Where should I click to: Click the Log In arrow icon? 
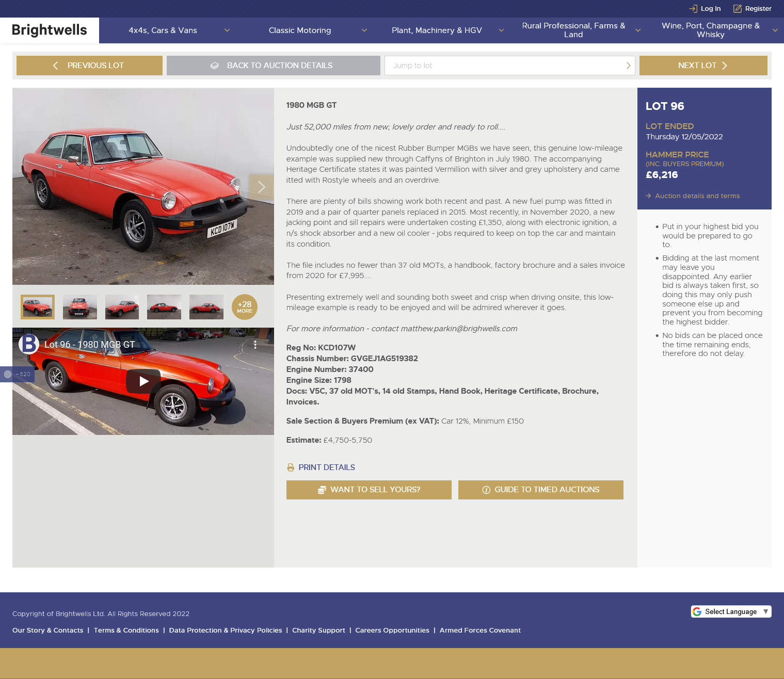click(693, 9)
